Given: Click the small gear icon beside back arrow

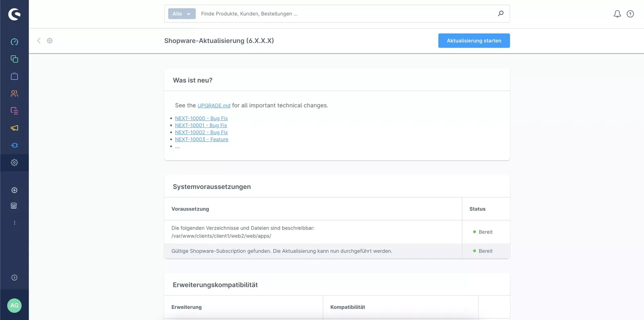Looking at the screenshot, I should (50, 41).
